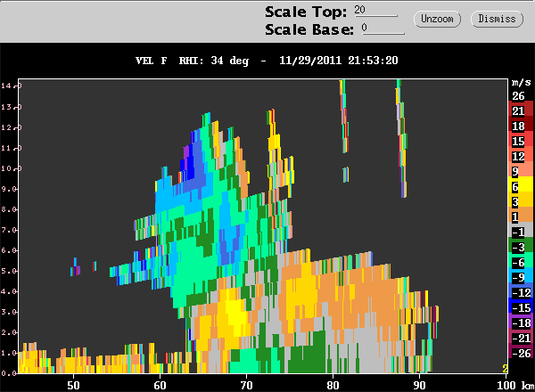The width and height of the screenshot is (535, 392).
Task: Edit the Scale Base value field
Action: click(x=383, y=29)
